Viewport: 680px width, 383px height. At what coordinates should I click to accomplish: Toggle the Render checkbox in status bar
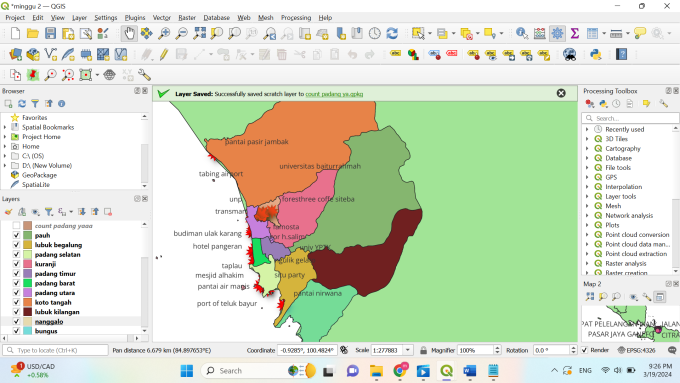[x=584, y=350]
